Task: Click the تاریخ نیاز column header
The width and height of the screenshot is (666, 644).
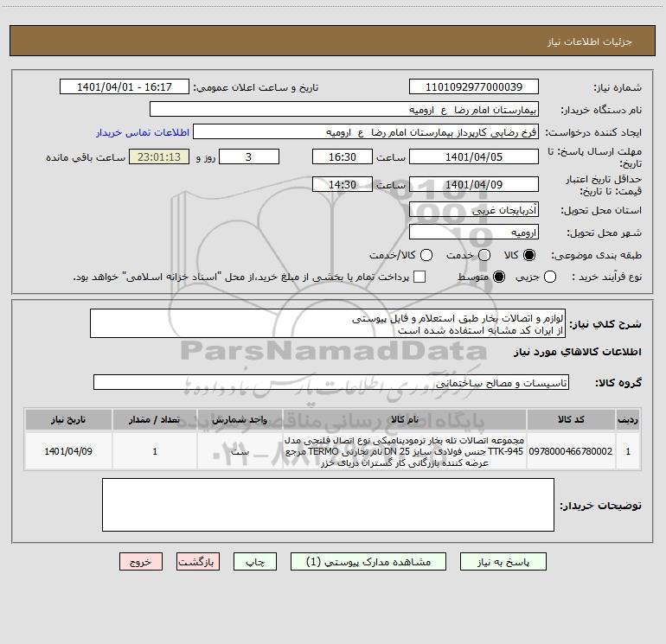Action: [68, 419]
